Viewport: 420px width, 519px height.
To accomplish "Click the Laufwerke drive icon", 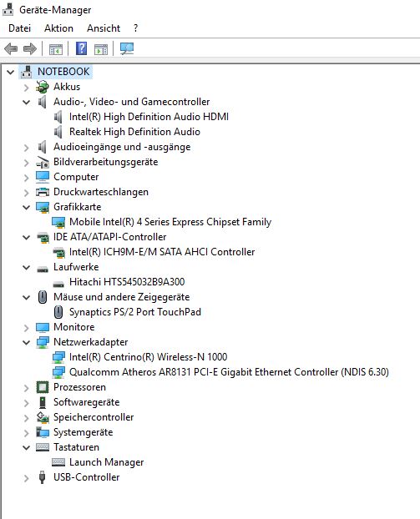I will point(43,269).
